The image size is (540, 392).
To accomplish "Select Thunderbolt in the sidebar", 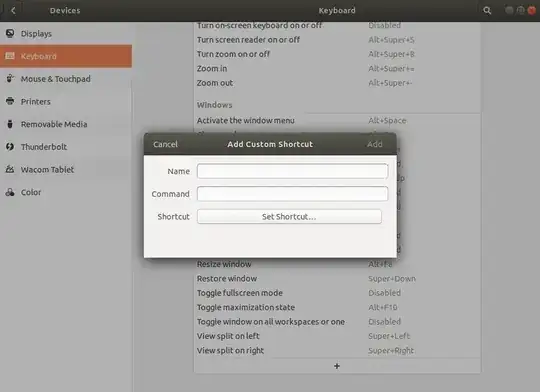I will pos(66,147).
